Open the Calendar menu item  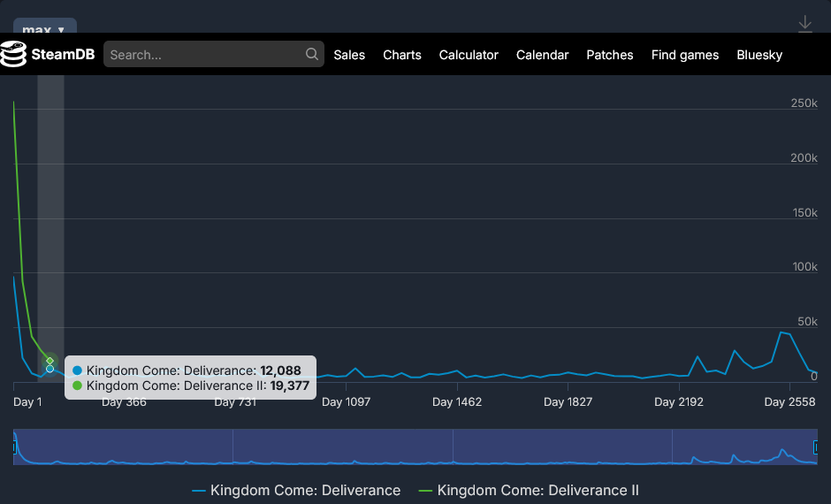542,55
